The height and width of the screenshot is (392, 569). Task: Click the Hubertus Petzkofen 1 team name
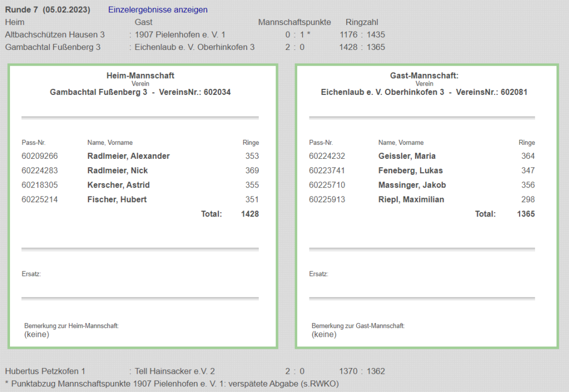(45, 371)
